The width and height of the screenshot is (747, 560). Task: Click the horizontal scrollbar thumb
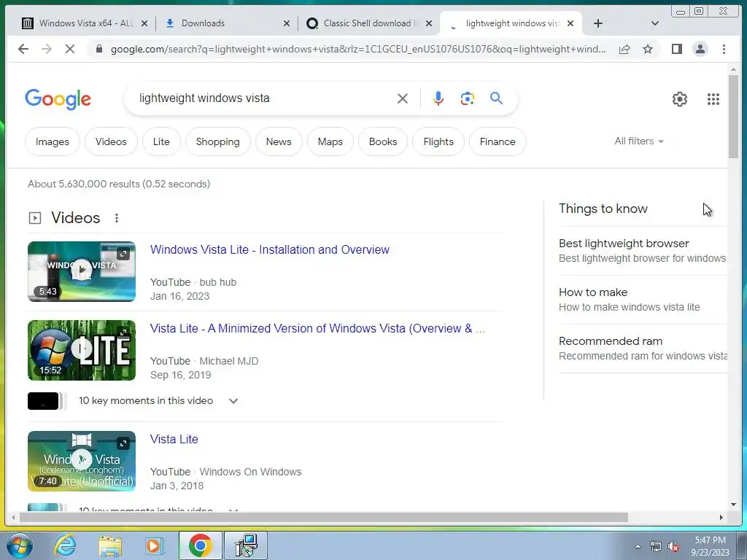323,517
